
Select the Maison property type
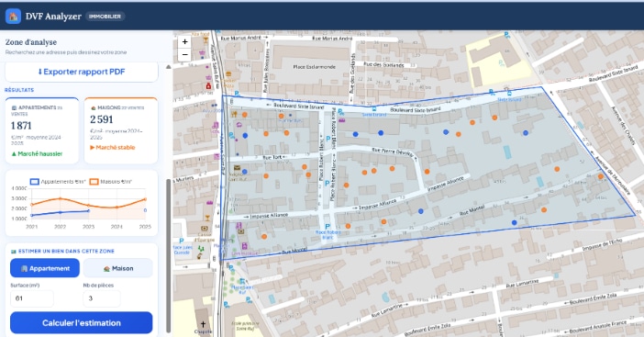pyautogui.click(x=117, y=268)
